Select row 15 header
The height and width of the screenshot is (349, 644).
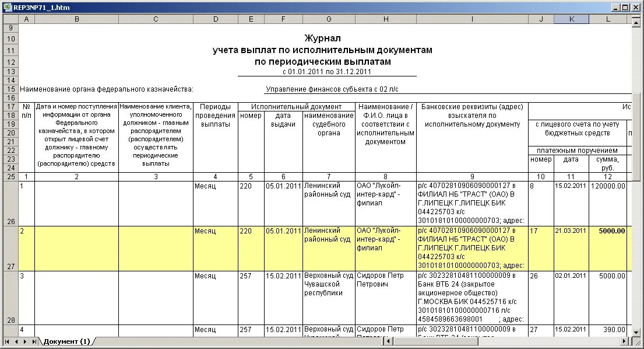[10, 89]
